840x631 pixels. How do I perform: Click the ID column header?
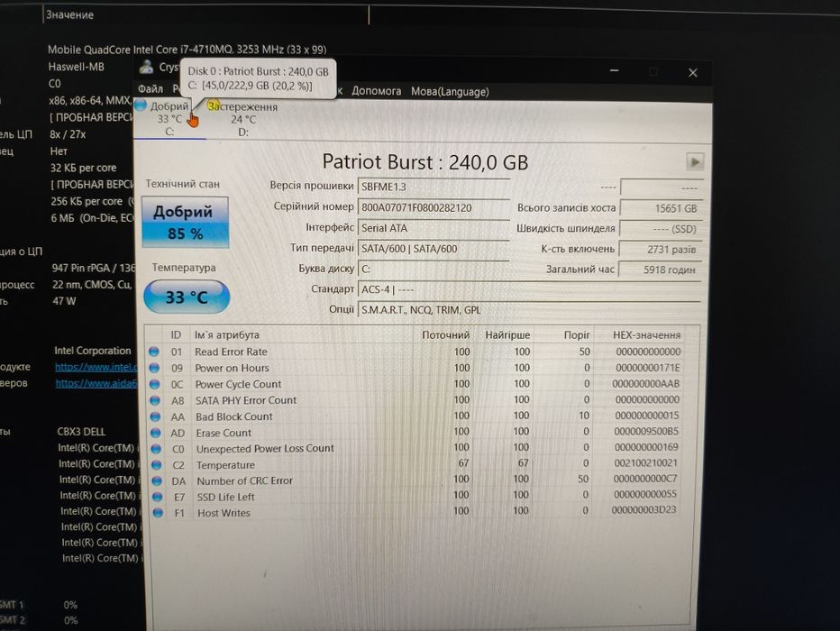[x=176, y=334]
